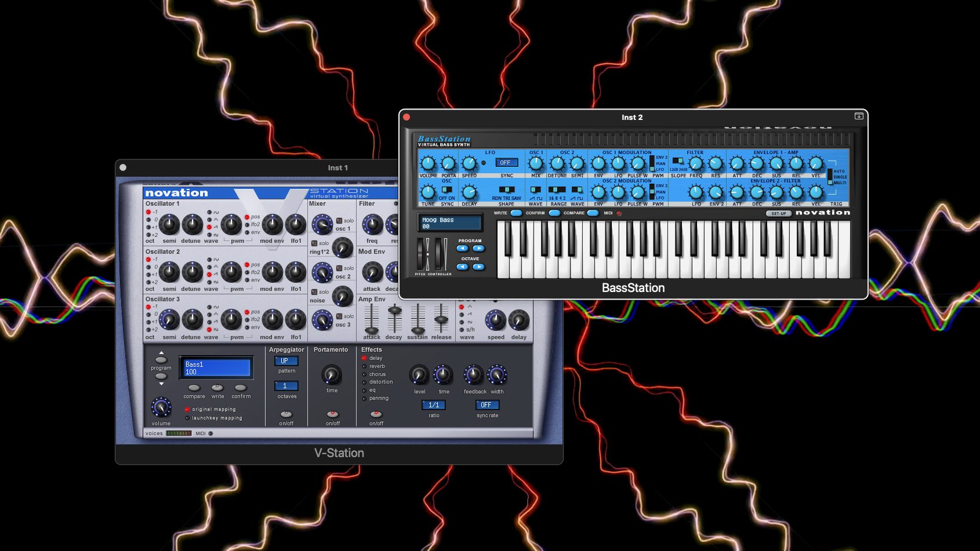Click OSC 2 Modulation ENV knob
The height and width of the screenshot is (551, 980).
[x=598, y=192]
